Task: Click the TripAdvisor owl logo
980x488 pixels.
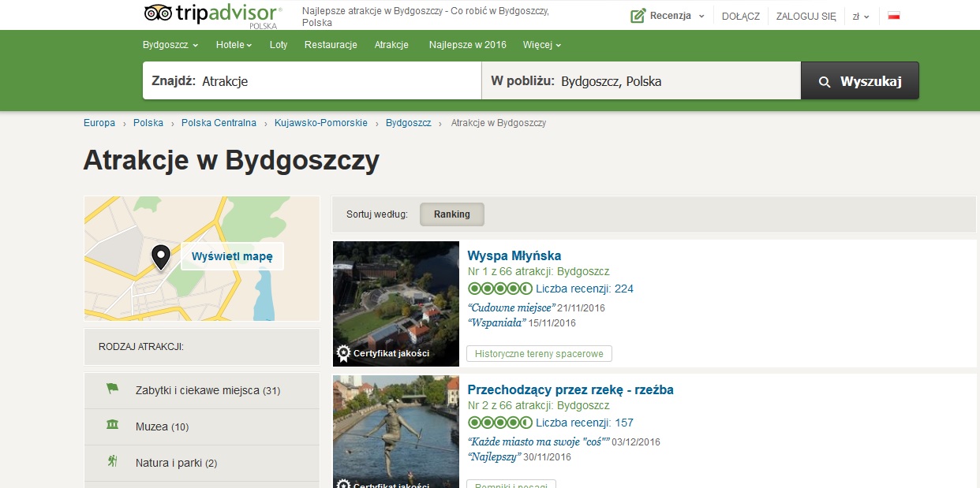Action: pos(156,13)
